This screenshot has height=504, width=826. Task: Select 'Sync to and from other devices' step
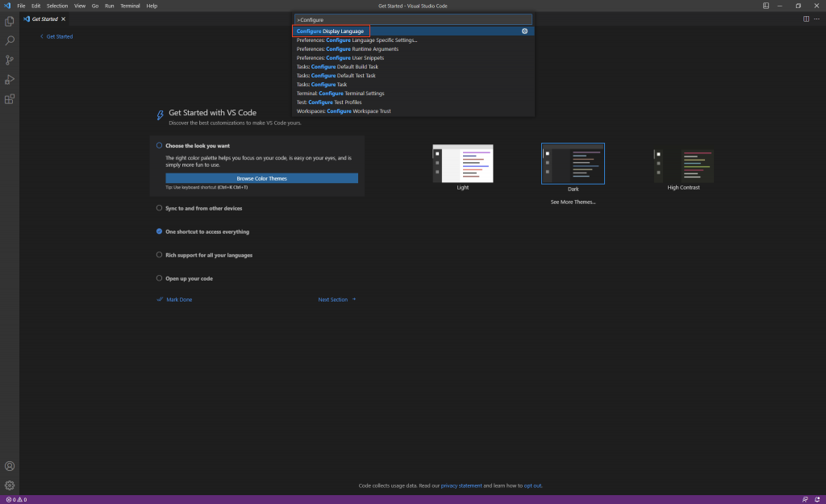pyautogui.click(x=204, y=209)
